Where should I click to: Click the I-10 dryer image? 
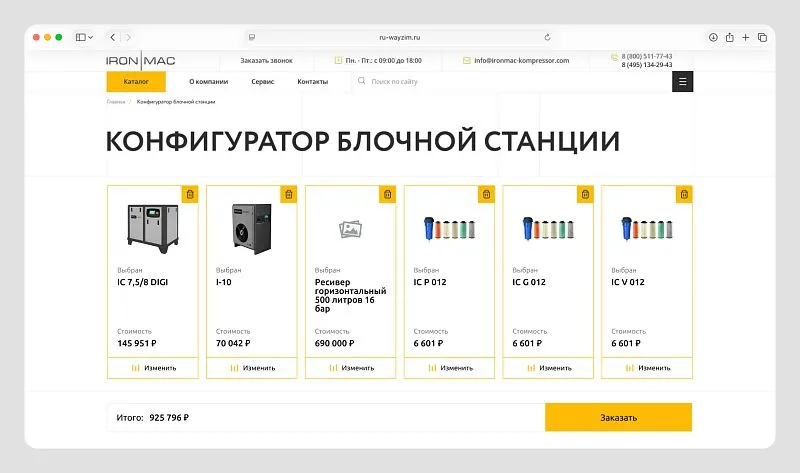coord(252,229)
